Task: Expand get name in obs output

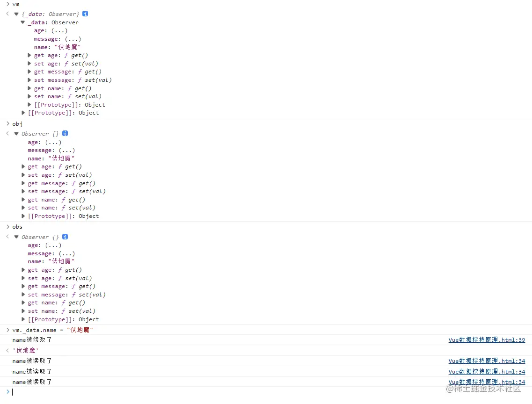Action: tap(23, 303)
